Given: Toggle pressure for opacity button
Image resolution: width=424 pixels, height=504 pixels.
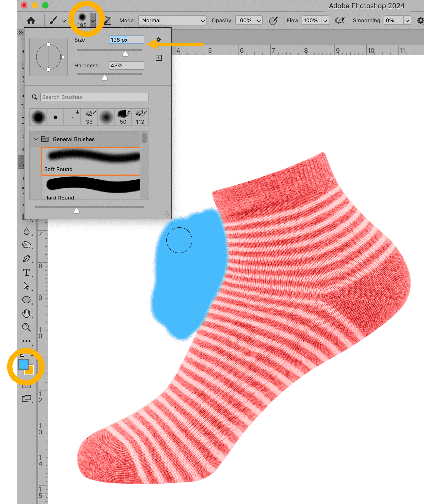Looking at the screenshot, I should pos(273,20).
